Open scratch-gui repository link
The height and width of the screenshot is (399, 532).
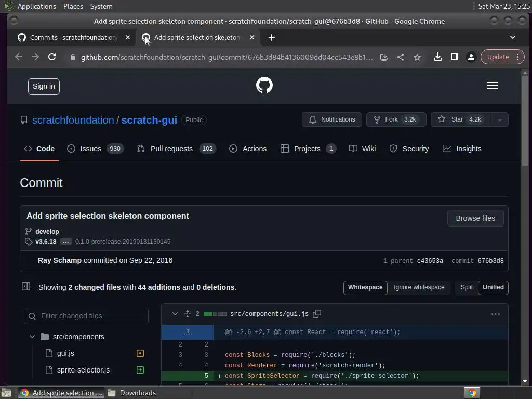coord(149,120)
